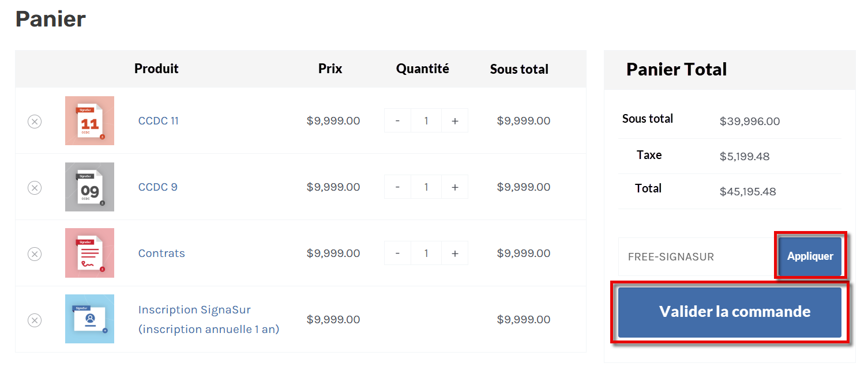Decrease Contrats quantity with minus
Image resolution: width=868 pixels, height=386 pixels.
(397, 253)
